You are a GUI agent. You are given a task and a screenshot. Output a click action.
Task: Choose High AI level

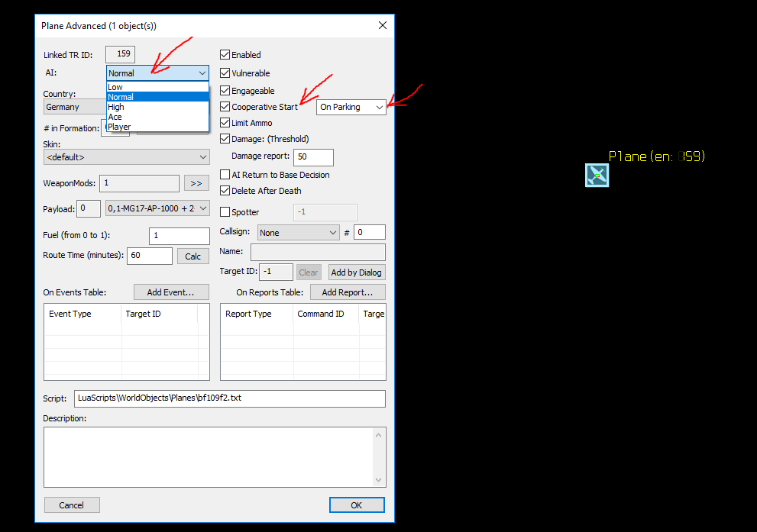(x=157, y=107)
